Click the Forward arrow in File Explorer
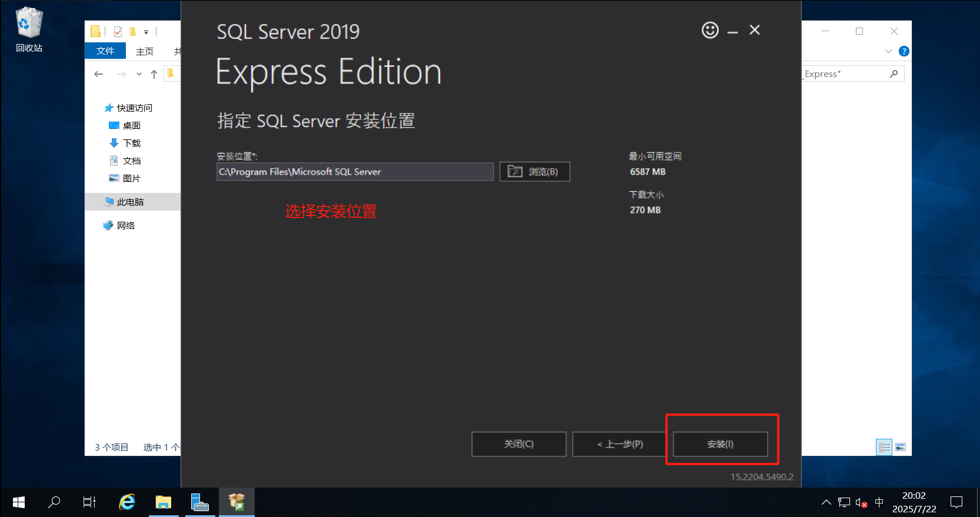This screenshot has width=980, height=517. (x=121, y=74)
